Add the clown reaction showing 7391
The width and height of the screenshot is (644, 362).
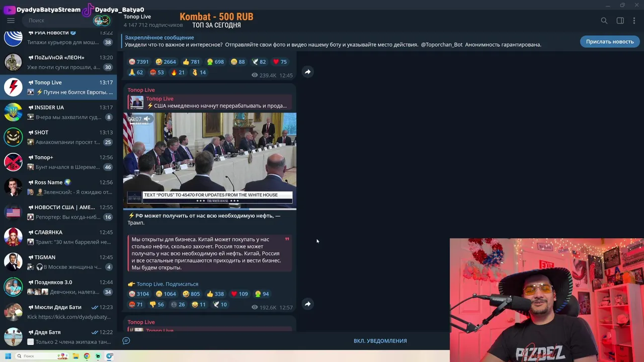coord(139,62)
